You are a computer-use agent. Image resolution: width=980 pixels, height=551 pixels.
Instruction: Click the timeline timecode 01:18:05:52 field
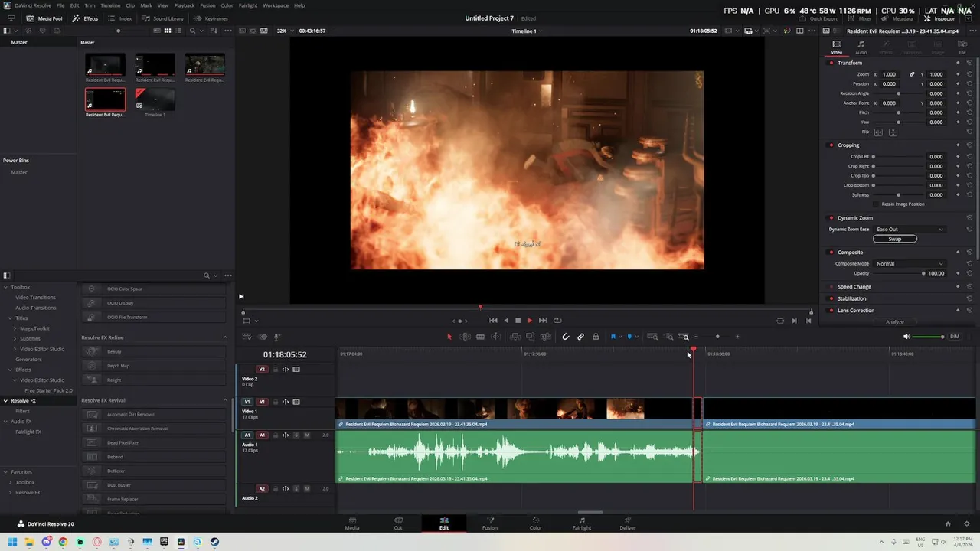coord(285,355)
